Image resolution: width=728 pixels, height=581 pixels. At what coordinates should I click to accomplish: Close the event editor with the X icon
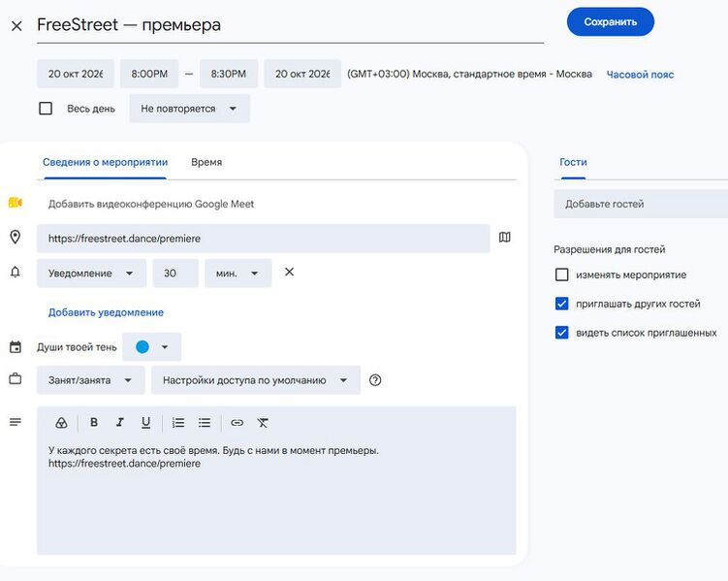[16, 26]
